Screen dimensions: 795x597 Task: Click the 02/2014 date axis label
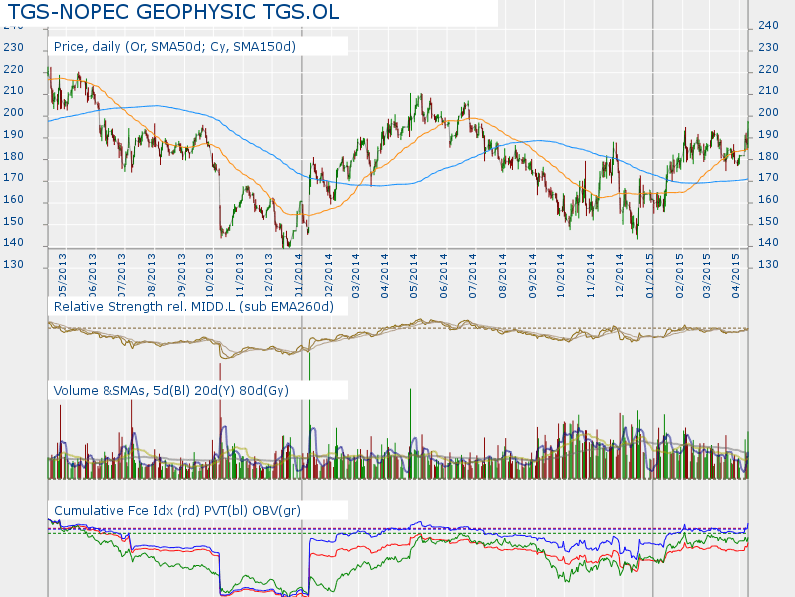point(328,275)
